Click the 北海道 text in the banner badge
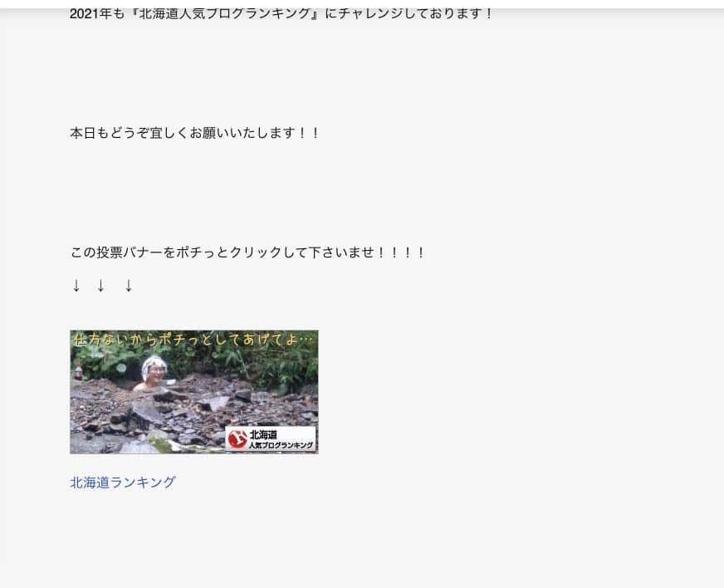Viewport: 724px width, 588px height. click(x=264, y=434)
